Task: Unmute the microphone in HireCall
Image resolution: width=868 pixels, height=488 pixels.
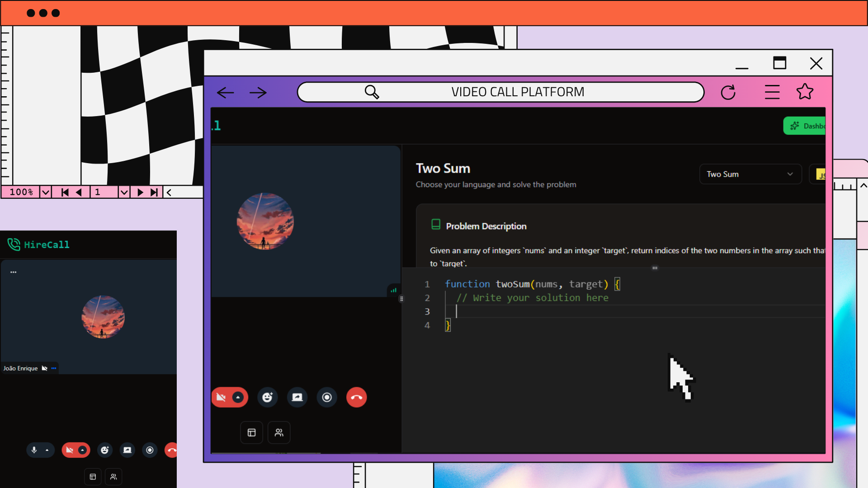Action: [x=35, y=450]
